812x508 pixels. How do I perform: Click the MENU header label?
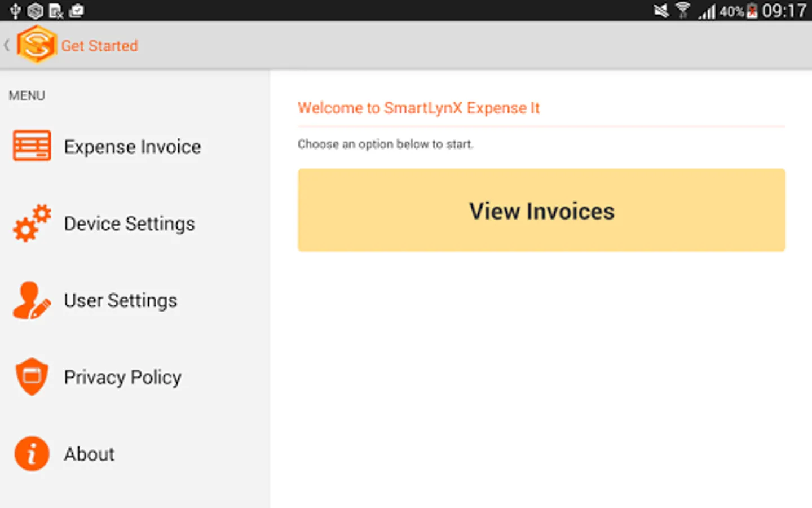(x=27, y=95)
